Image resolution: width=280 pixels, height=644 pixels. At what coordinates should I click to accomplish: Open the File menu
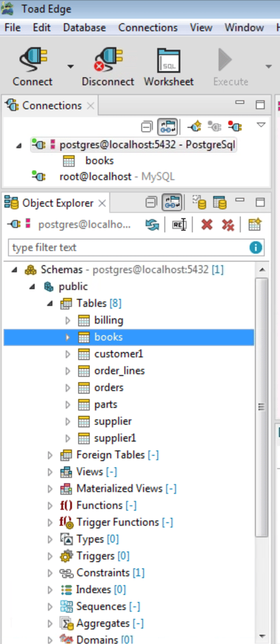pyautogui.click(x=12, y=28)
